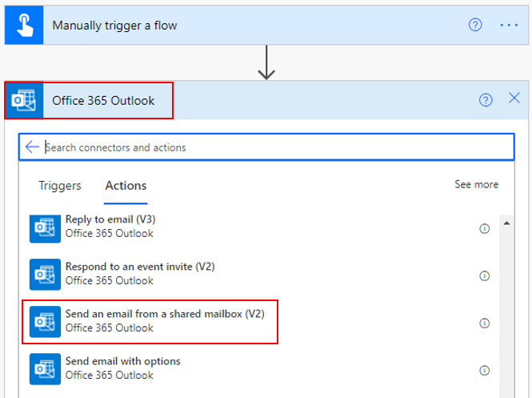Show info for Send email with options

click(484, 370)
